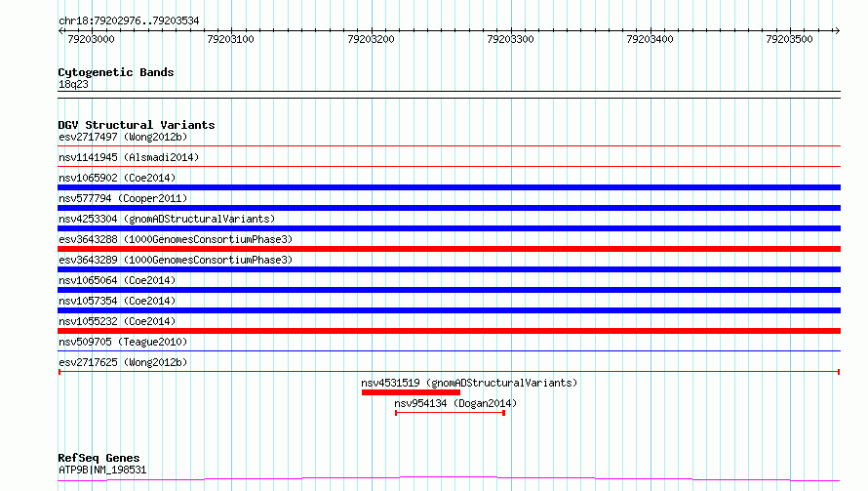Open the nsv1055232 (Coe2014) label
This screenshot has height=491, width=868.
117,321
